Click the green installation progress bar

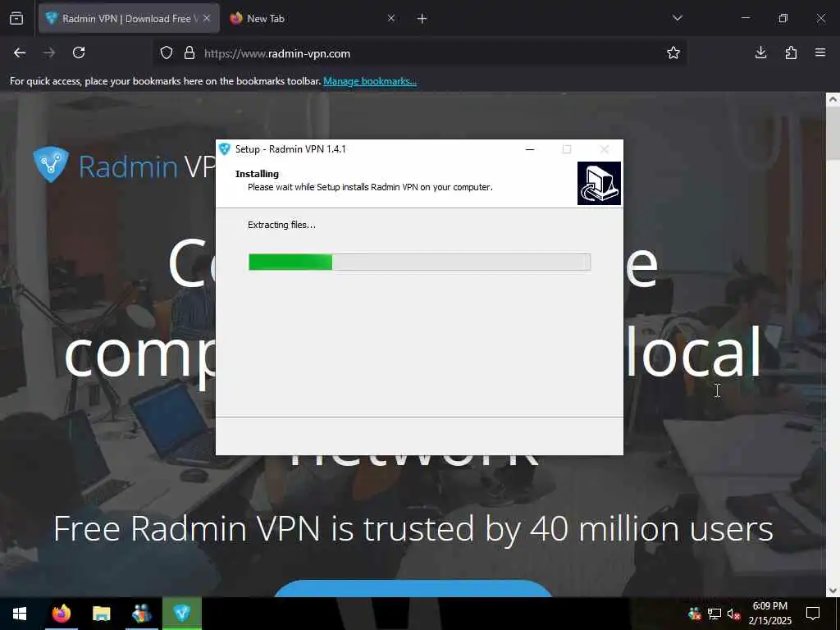pos(419,262)
